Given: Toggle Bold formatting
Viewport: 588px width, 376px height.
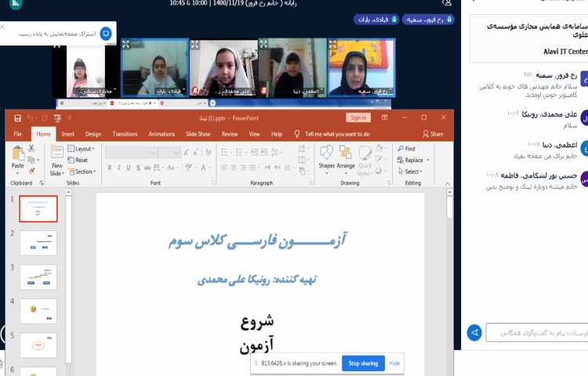Looking at the screenshot, I should [110, 168].
